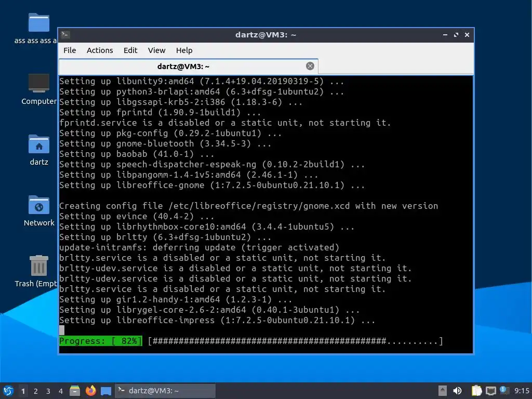Maximize the terminal window

point(456,35)
